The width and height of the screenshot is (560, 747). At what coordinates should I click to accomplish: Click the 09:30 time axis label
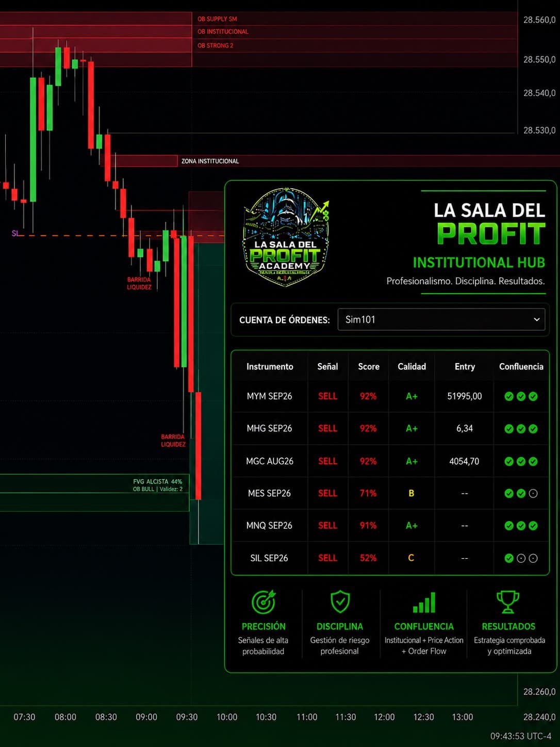pyautogui.click(x=187, y=717)
